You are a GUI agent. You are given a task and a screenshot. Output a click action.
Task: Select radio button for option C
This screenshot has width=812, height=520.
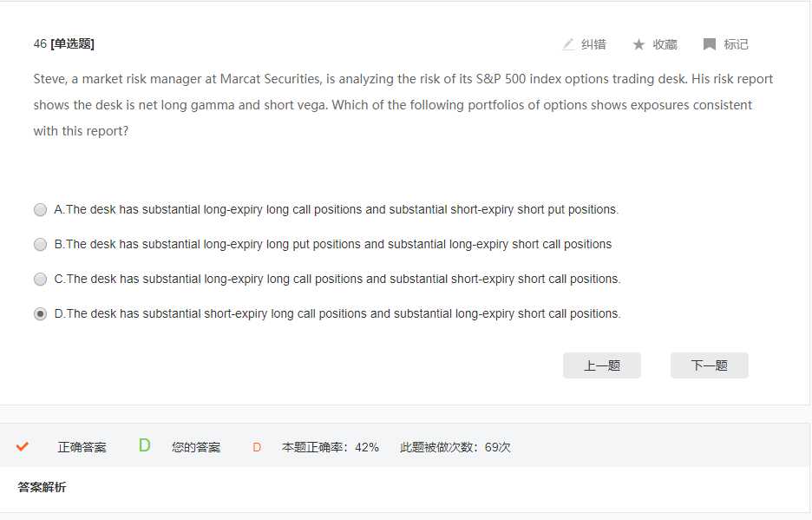(41, 279)
